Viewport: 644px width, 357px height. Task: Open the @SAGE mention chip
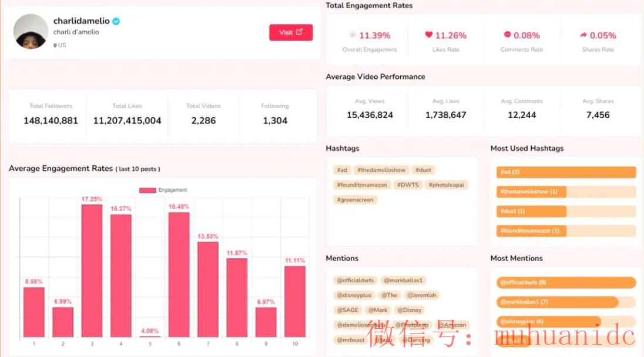click(x=348, y=310)
